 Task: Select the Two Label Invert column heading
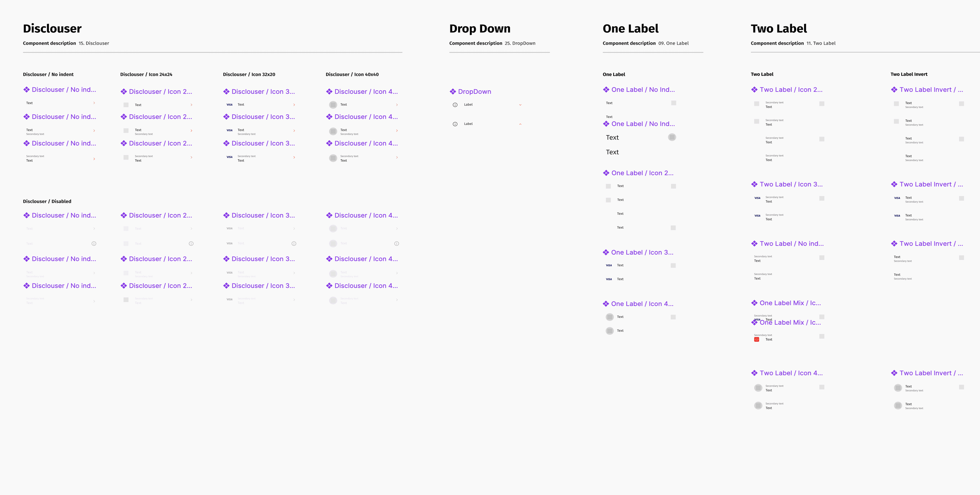click(x=908, y=74)
